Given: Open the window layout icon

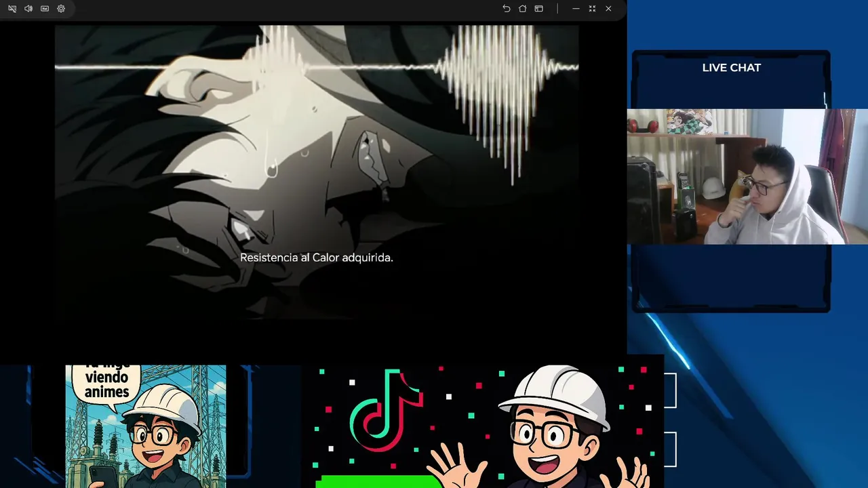Looking at the screenshot, I should coord(538,9).
